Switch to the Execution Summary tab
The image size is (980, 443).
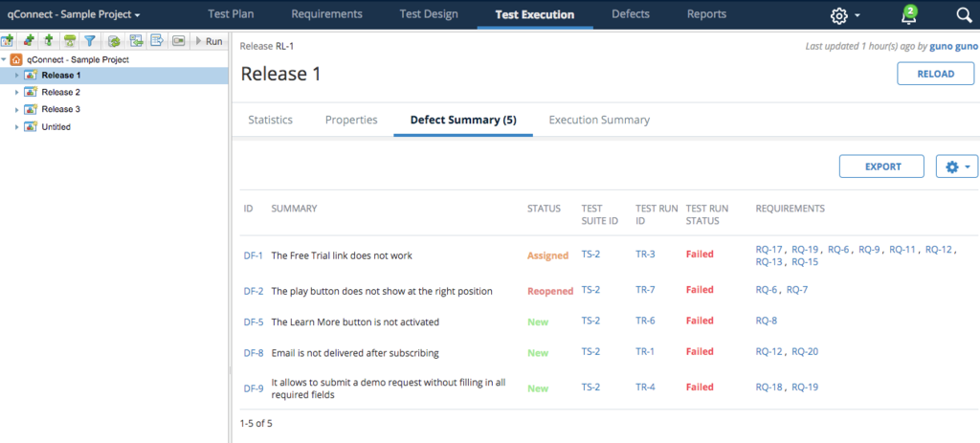coord(599,120)
